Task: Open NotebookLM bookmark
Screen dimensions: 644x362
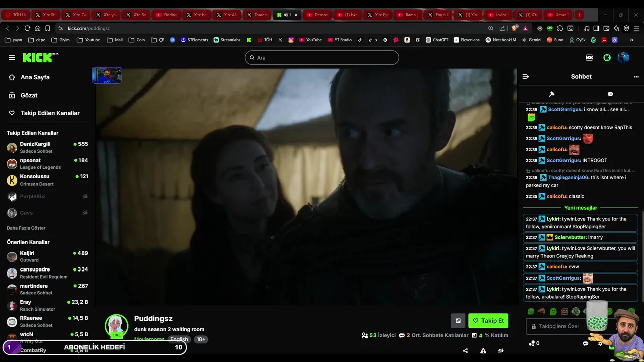Action: [501, 40]
